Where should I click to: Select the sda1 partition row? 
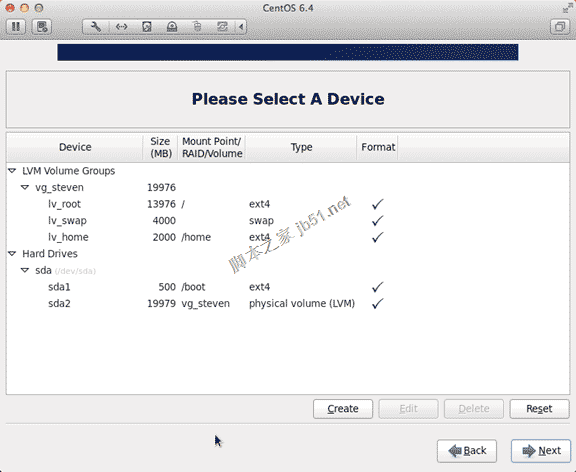(x=288, y=287)
